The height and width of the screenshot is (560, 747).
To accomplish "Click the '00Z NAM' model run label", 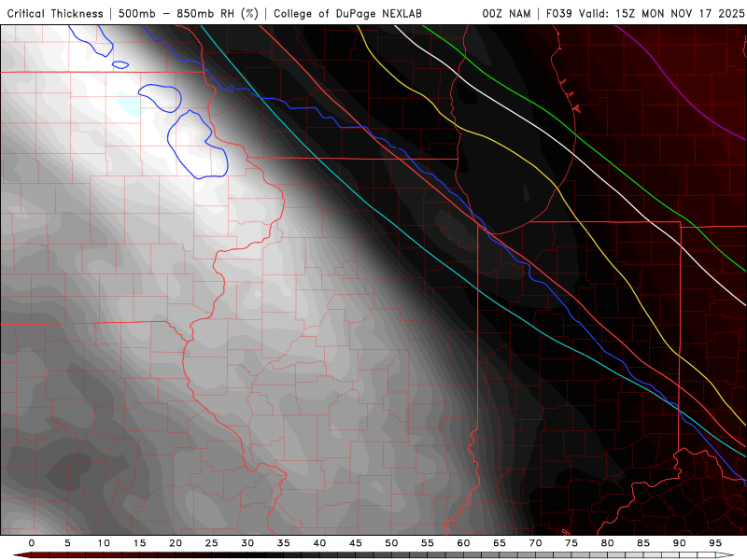I will point(506,13).
